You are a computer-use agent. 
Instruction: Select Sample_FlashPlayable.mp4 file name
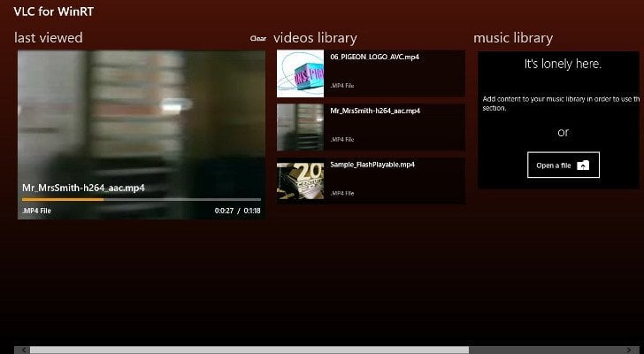click(372, 165)
